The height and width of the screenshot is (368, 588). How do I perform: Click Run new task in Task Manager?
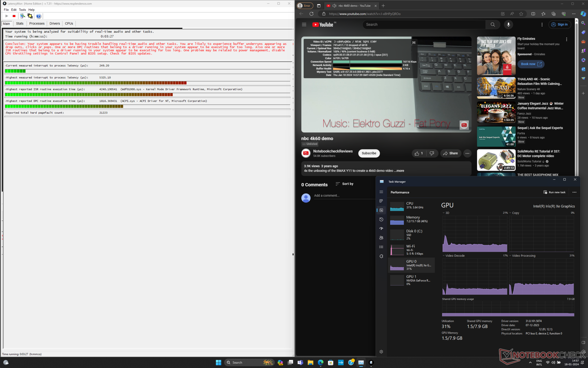click(554, 192)
